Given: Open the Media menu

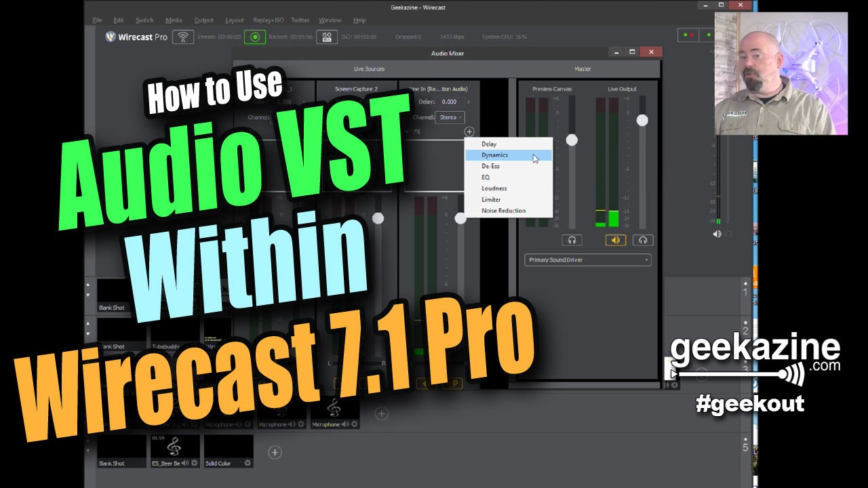Looking at the screenshot, I should click(x=174, y=20).
